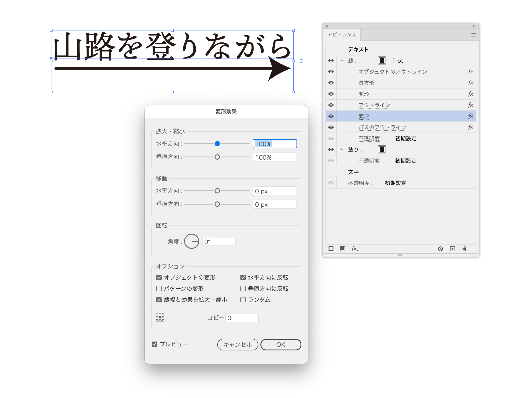This screenshot has height=398, width=532.
Task: Click fx icon on アウトライン row
Action: click(470, 105)
